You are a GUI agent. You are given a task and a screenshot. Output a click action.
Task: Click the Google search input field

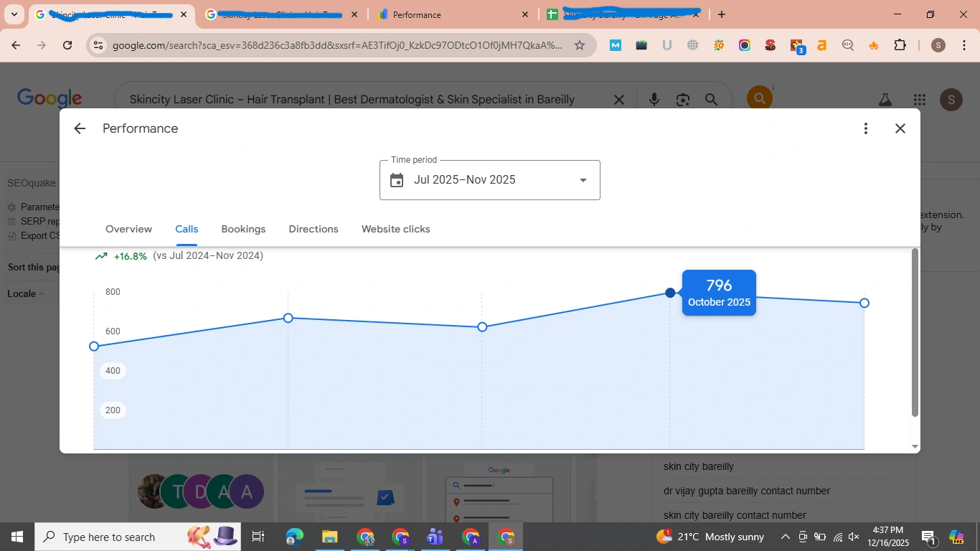point(352,100)
